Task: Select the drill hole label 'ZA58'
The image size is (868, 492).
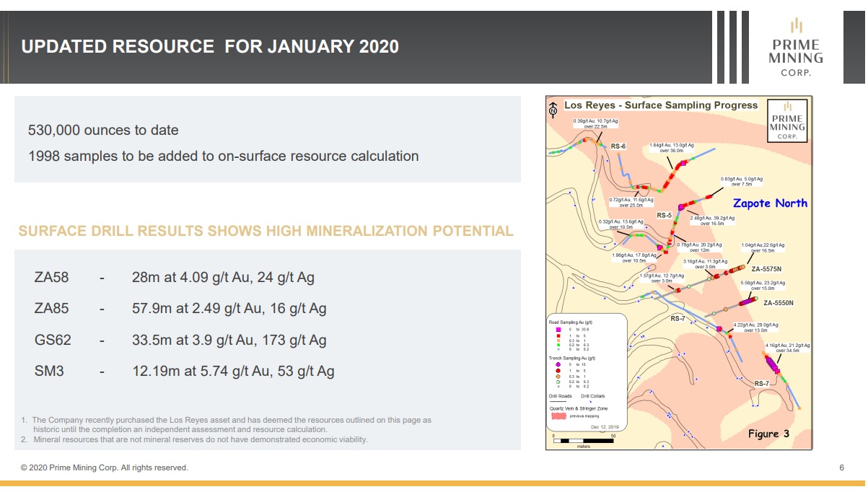Action: pyautogui.click(x=51, y=277)
